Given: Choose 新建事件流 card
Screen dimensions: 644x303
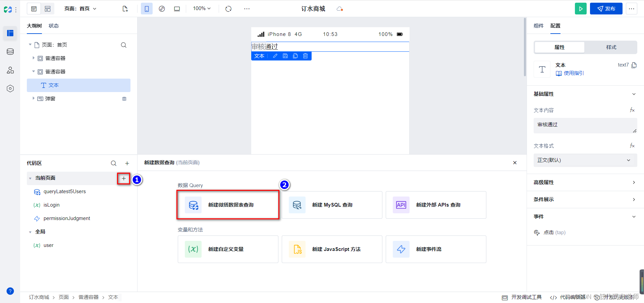Looking at the screenshot, I should coord(436,249).
